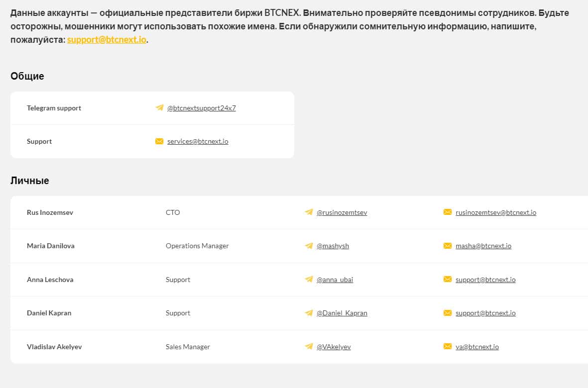Click Telegram icon beside @VAkelyev
The height and width of the screenshot is (388, 588).
pos(309,346)
